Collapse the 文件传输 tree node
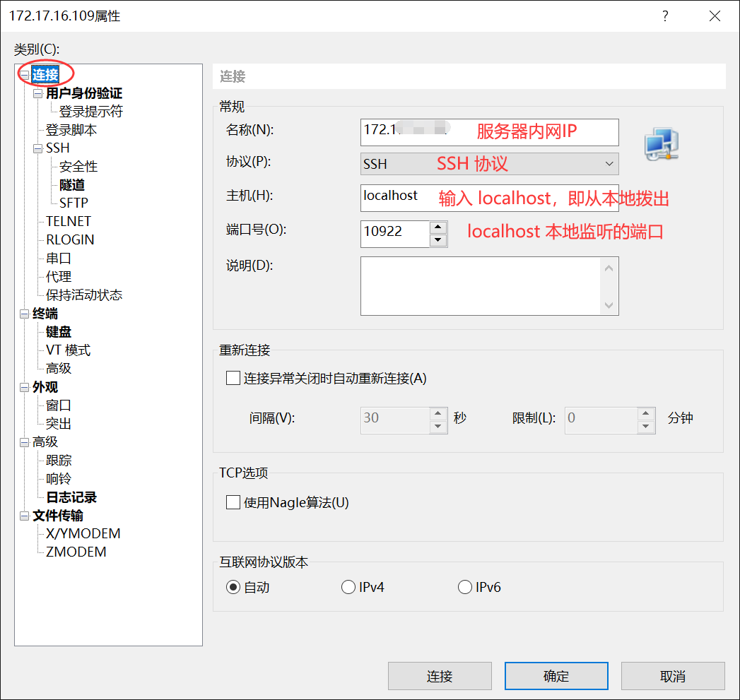Viewport: 740px width, 700px height. [24, 516]
